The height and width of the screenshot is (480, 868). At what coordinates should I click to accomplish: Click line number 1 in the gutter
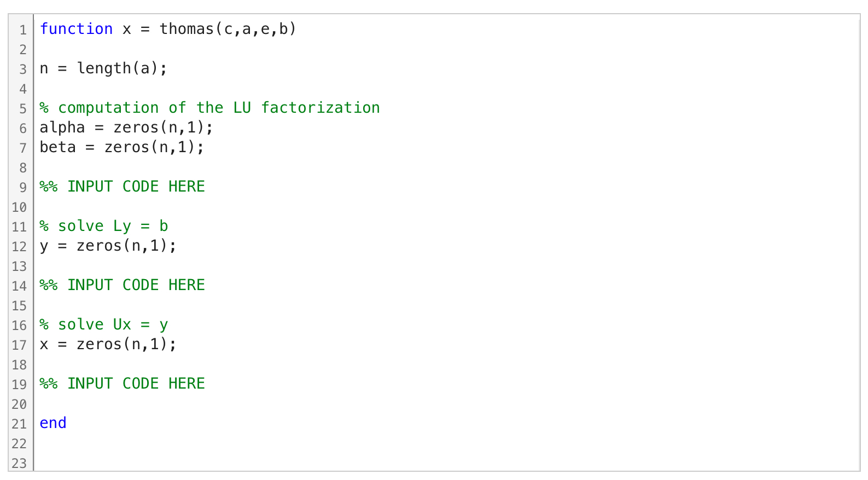point(23,30)
